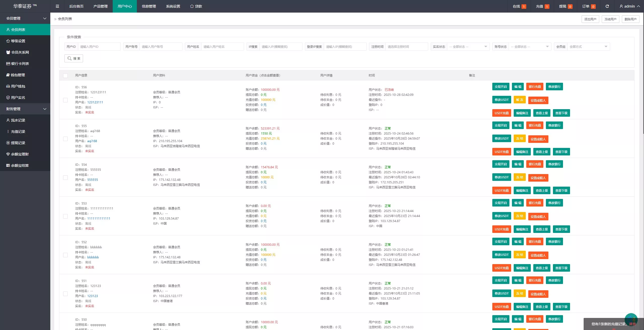This screenshot has height=330, width=644.
Task: Click the 搜索 search button
Action: point(74,58)
